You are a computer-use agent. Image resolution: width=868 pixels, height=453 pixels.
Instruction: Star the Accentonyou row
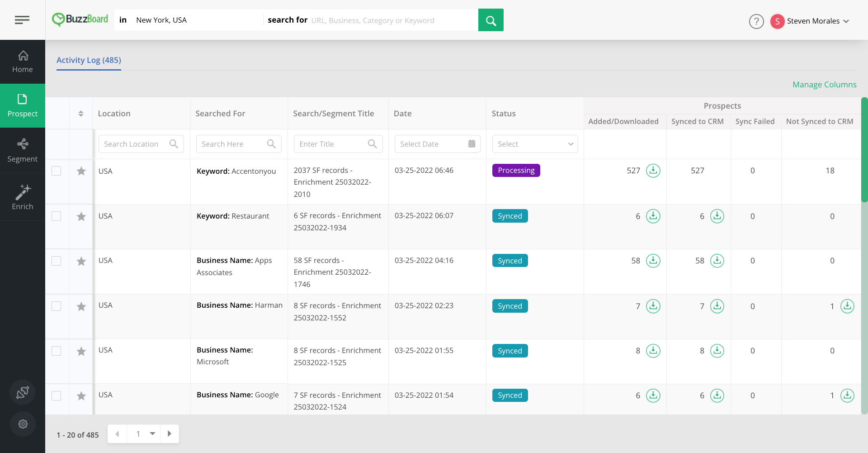[x=81, y=171]
